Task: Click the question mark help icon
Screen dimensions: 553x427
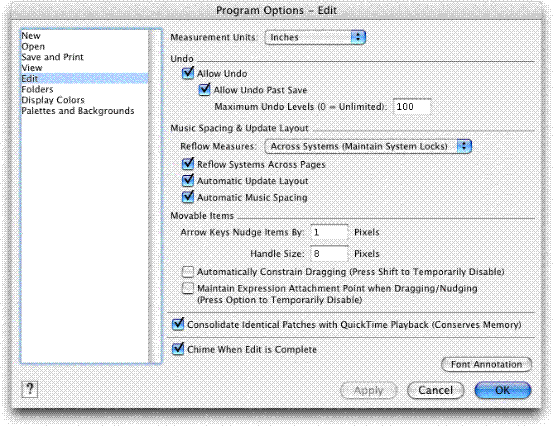Action: pos(30,389)
